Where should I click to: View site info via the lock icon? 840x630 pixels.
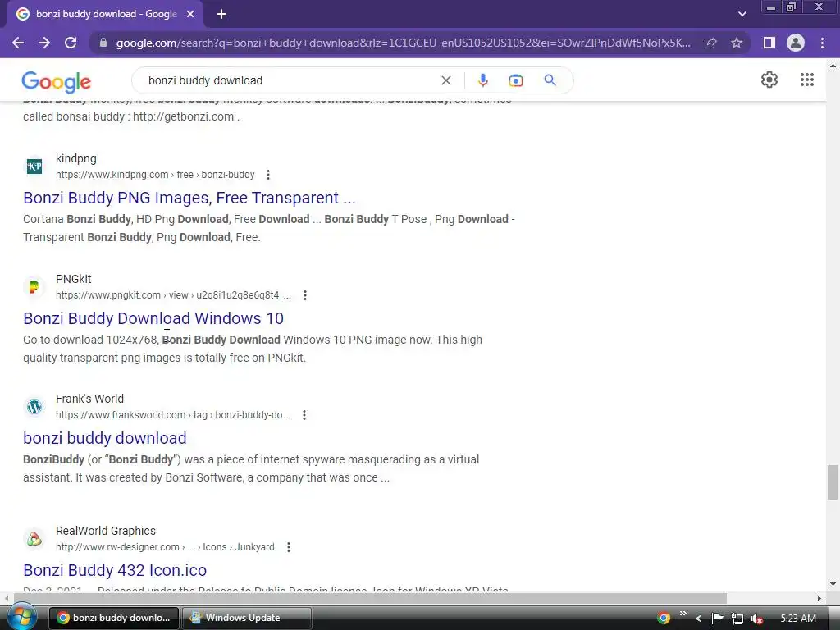tap(103, 43)
